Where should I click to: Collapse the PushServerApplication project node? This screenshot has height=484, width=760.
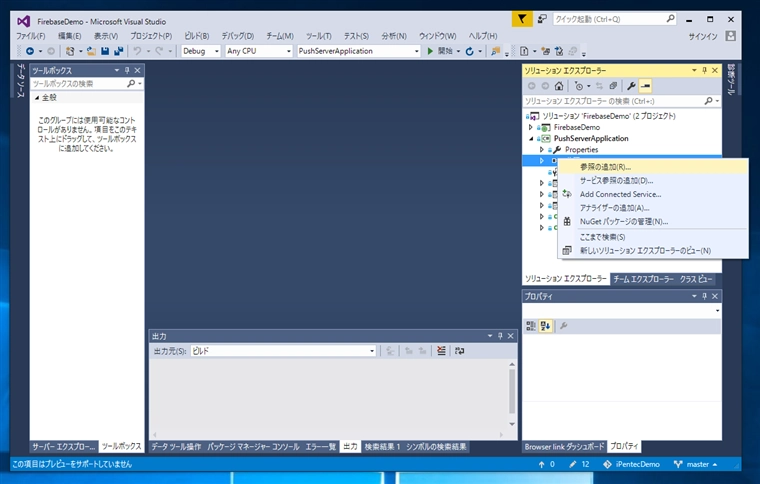[x=531, y=139]
